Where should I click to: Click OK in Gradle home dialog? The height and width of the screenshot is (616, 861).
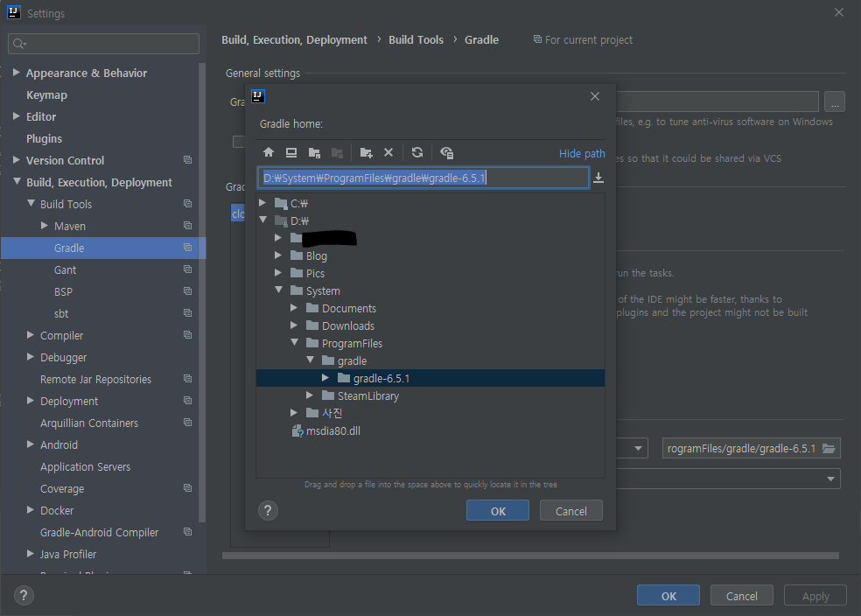(498, 511)
